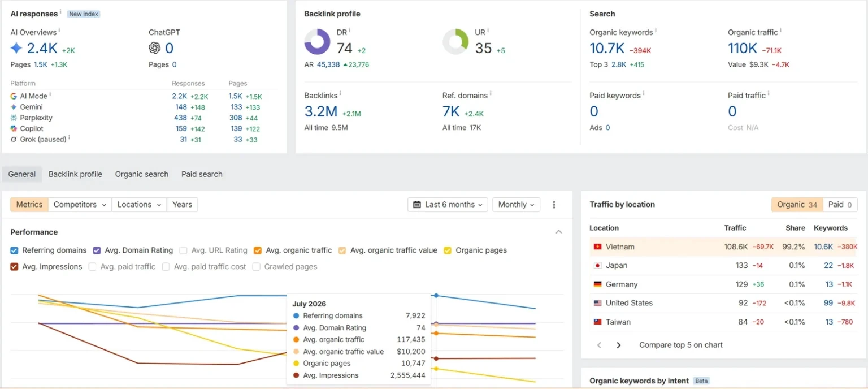This screenshot has height=389, width=868.
Task: Click the blue data point on chart
Action: pos(436,296)
